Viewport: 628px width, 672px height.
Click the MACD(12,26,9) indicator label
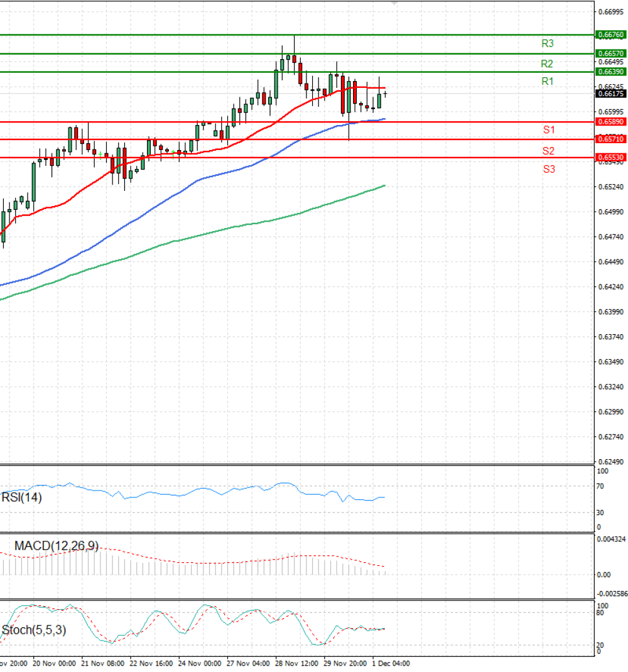[x=56, y=546]
